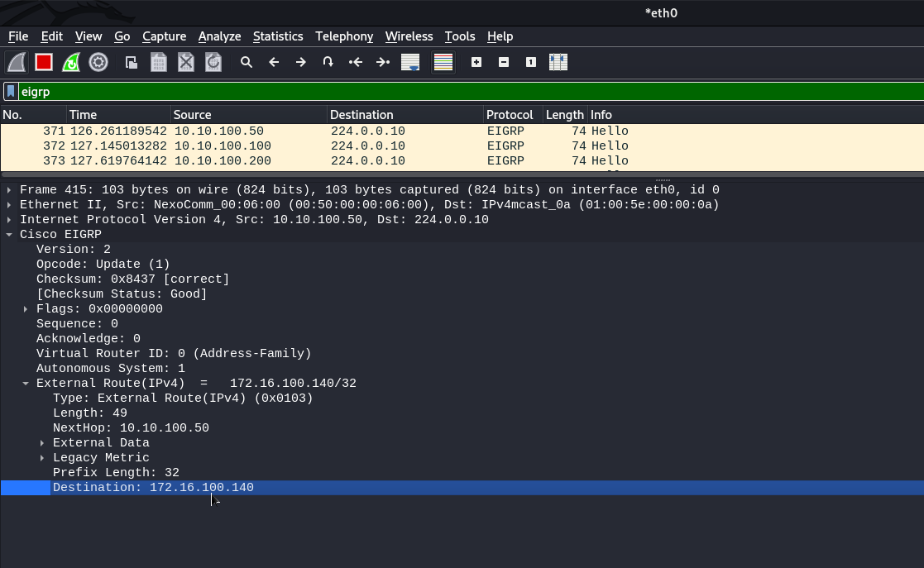The height and width of the screenshot is (568, 924).
Task: Toggle packet list colorization
Action: tap(443, 62)
